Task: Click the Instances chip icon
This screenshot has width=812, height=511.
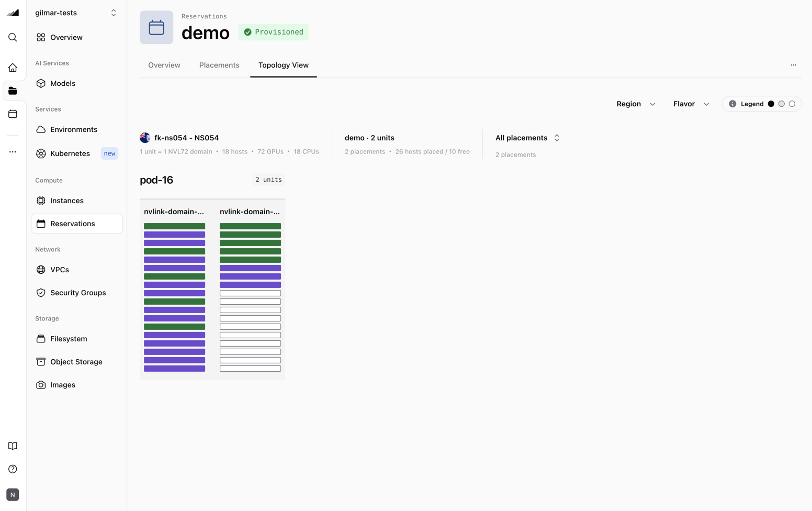Action: click(x=41, y=201)
